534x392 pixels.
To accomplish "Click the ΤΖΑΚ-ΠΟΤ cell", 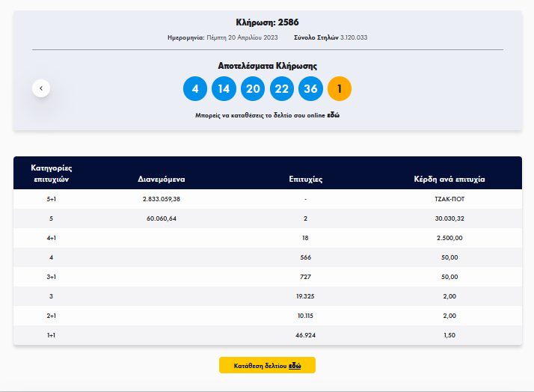I will [449, 199].
